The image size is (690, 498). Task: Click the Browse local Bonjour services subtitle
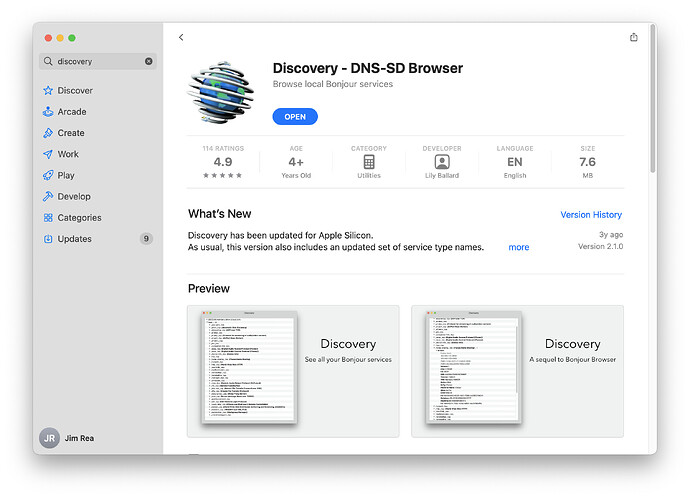point(333,84)
